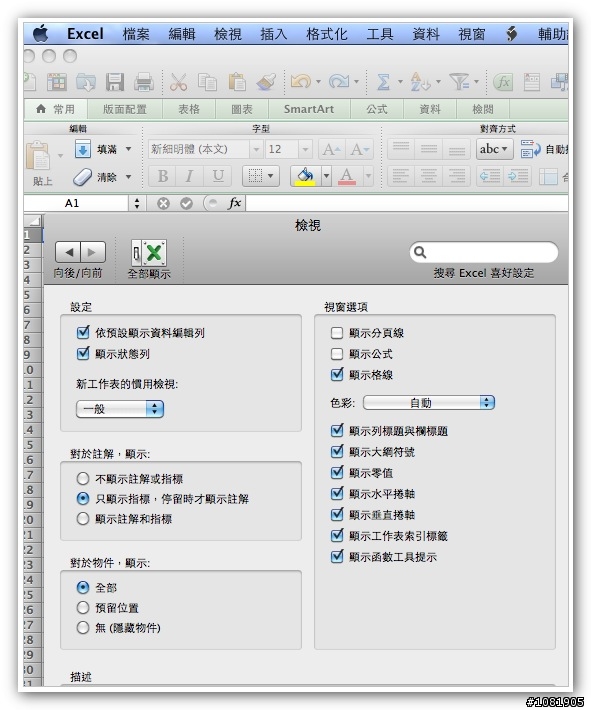Click the Copy icon in toolbar

pos(207,82)
